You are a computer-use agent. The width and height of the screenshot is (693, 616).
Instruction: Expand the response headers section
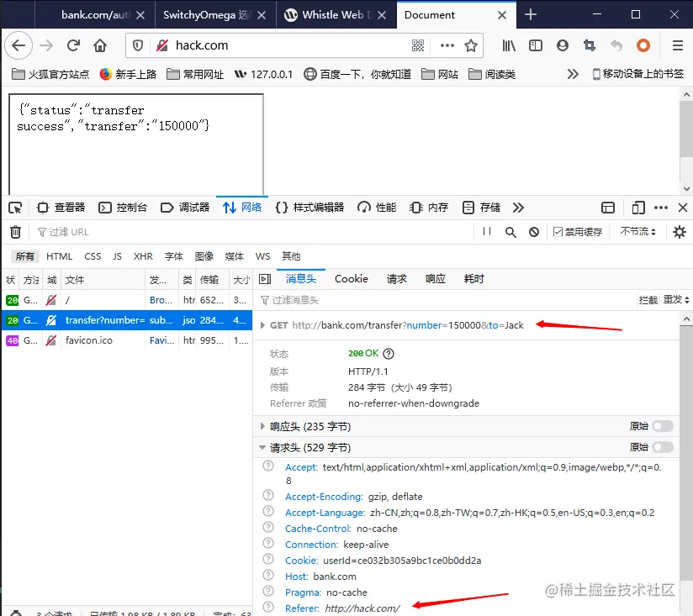click(x=262, y=426)
